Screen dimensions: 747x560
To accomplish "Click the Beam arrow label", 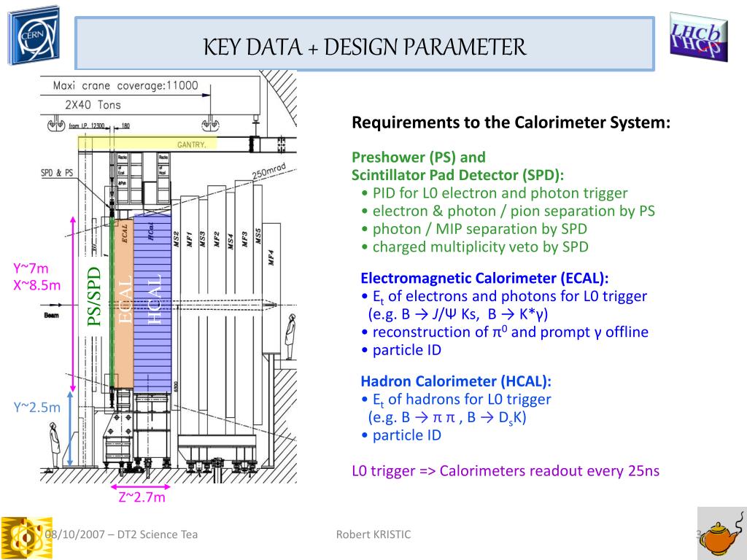I will [52, 315].
